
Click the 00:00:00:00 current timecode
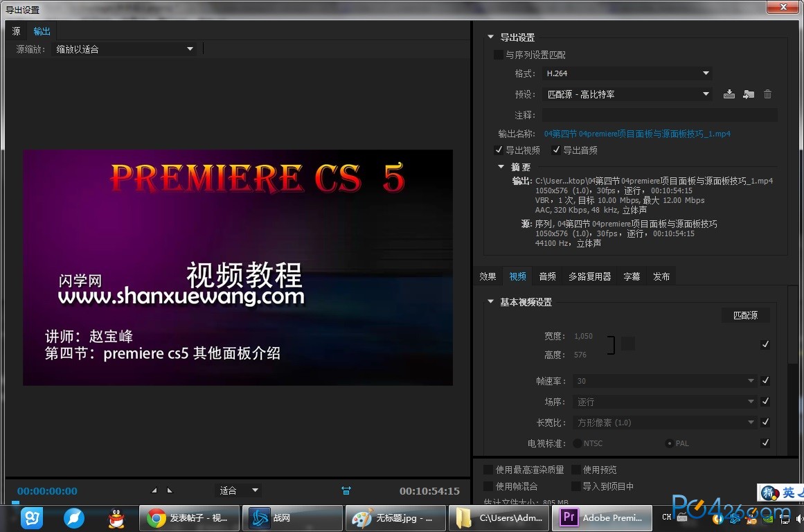coord(47,491)
